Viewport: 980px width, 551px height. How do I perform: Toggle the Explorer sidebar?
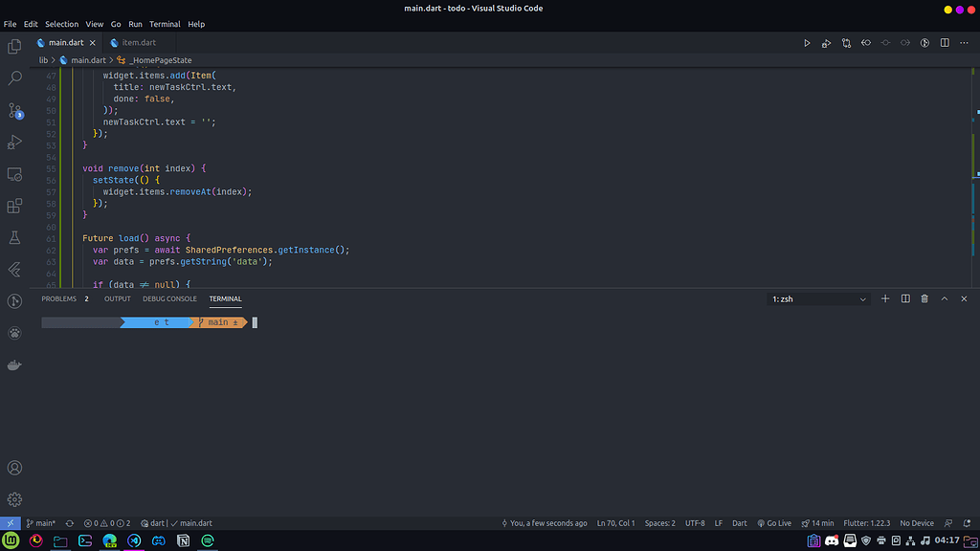tap(14, 45)
